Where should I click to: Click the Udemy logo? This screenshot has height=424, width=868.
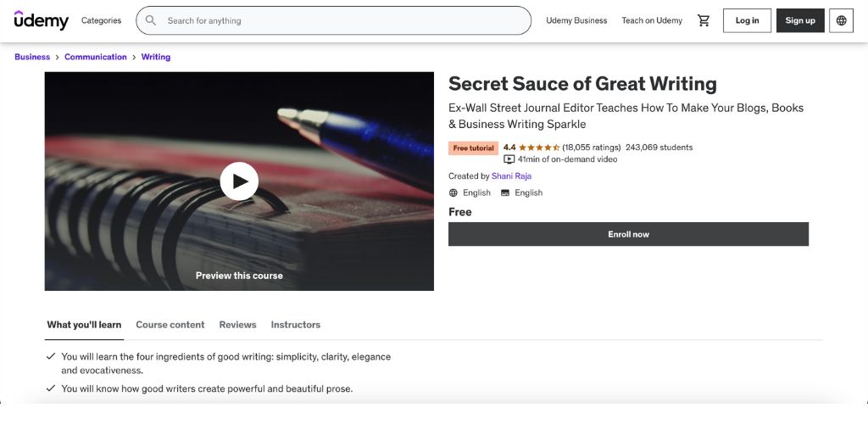click(x=42, y=20)
